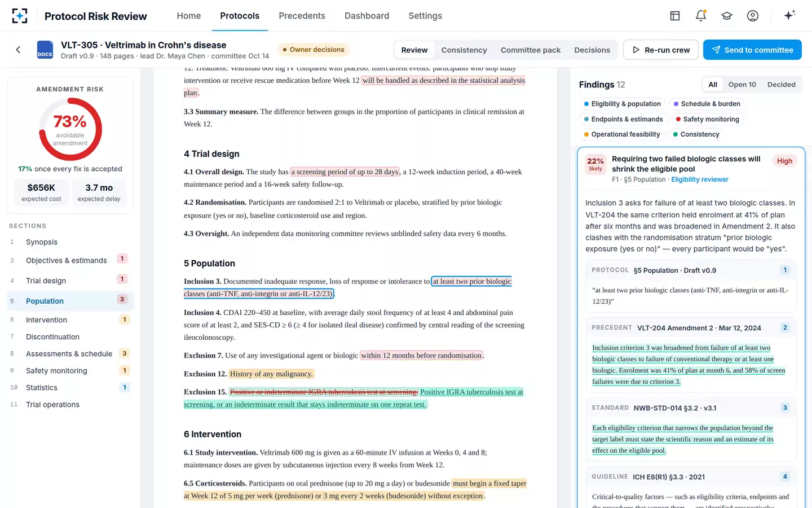Go back with the left chevron arrow
812x508 pixels.
18,50
